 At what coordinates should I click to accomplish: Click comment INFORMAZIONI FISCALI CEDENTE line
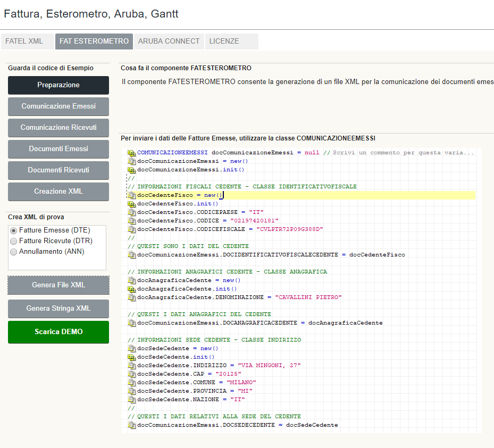242,187
